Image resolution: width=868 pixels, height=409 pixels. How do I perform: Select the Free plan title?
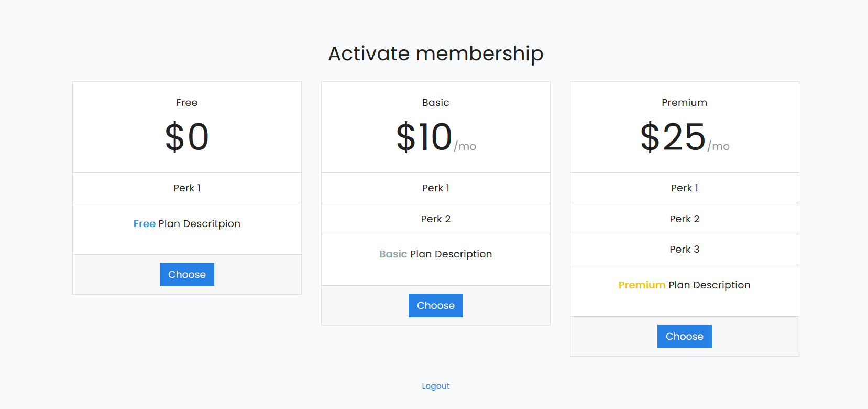click(x=187, y=103)
